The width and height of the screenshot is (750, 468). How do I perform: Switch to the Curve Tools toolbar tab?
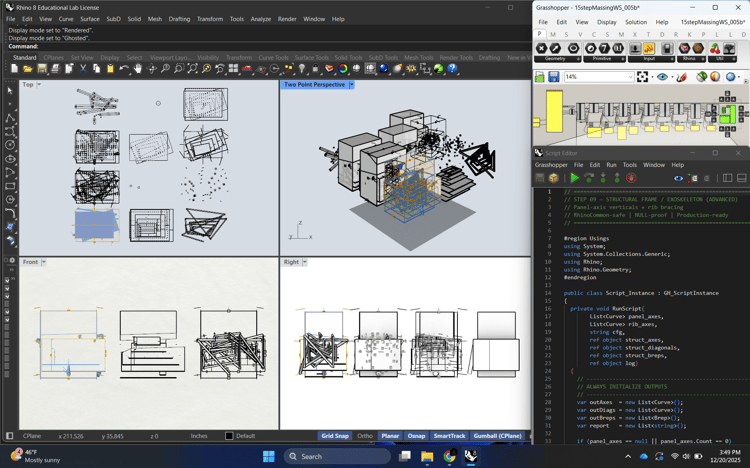(x=273, y=58)
